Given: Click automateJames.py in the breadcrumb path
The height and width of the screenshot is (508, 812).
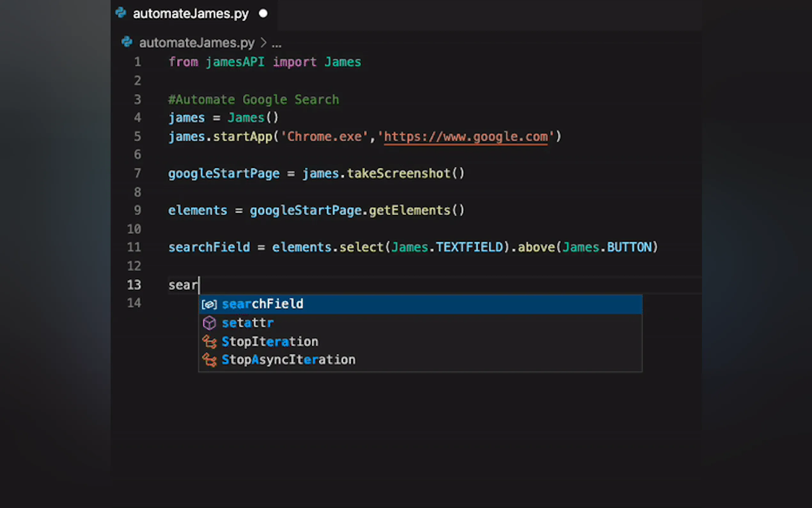Looking at the screenshot, I should [x=197, y=43].
